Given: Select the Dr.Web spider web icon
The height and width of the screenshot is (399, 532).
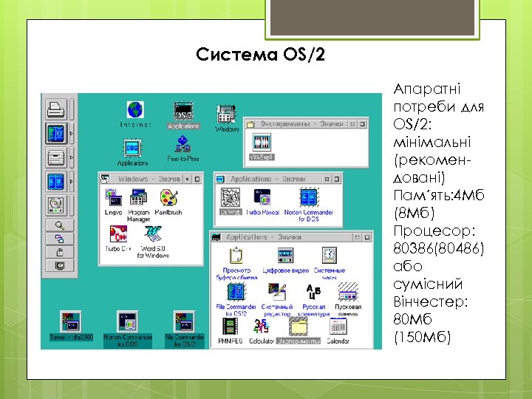Looking at the screenshot, I should point(231,197).
